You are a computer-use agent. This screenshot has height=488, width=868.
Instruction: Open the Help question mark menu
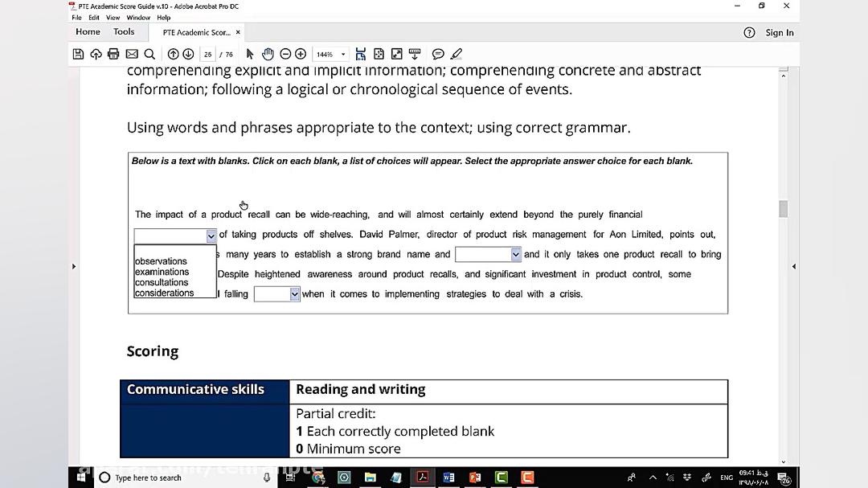(749, 33)
